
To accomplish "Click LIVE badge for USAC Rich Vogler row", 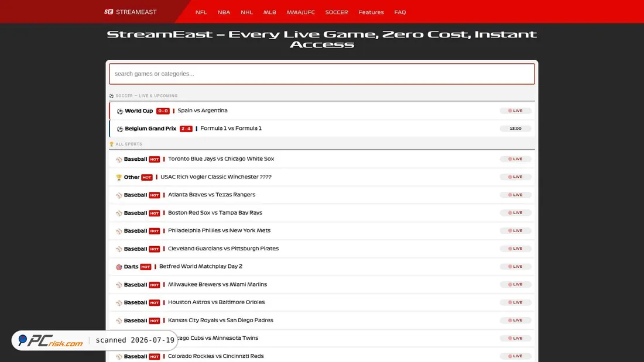I will tap(515, 177).
